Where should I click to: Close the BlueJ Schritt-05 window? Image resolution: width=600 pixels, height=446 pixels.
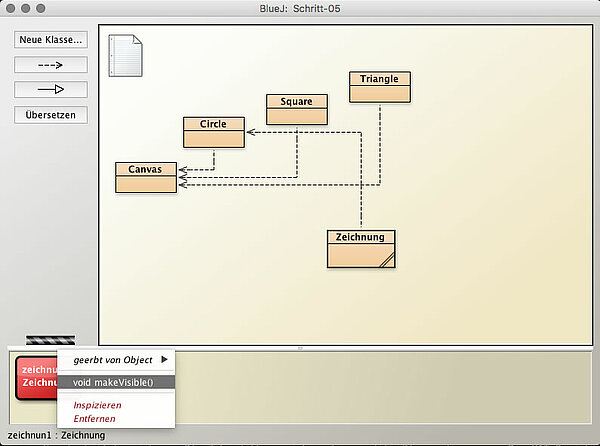(x=11, y=8)
